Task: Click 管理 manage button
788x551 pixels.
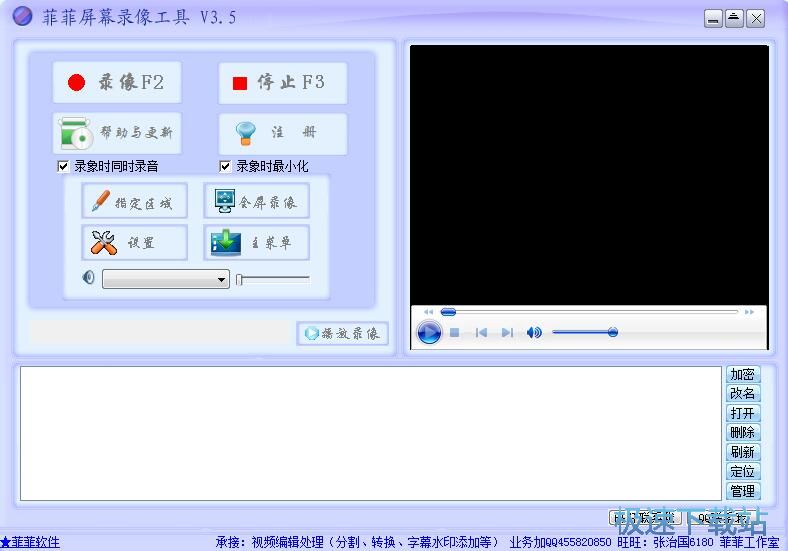Action: 743,491
